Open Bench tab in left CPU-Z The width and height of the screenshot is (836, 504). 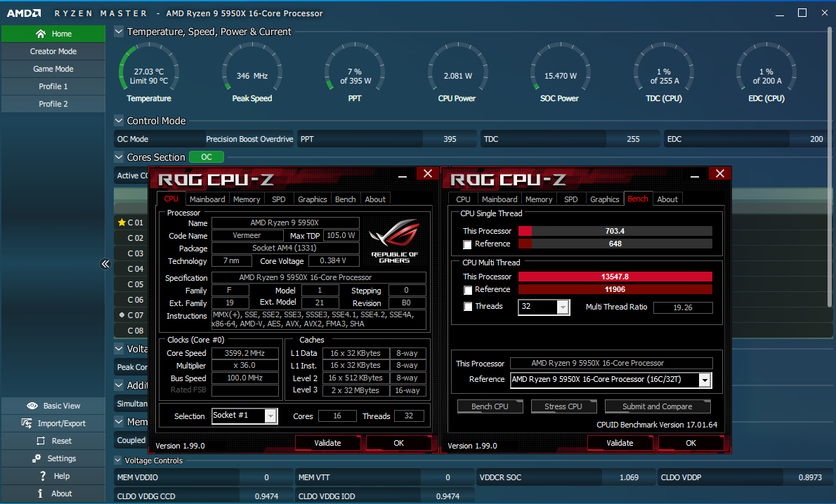[346, 199]
